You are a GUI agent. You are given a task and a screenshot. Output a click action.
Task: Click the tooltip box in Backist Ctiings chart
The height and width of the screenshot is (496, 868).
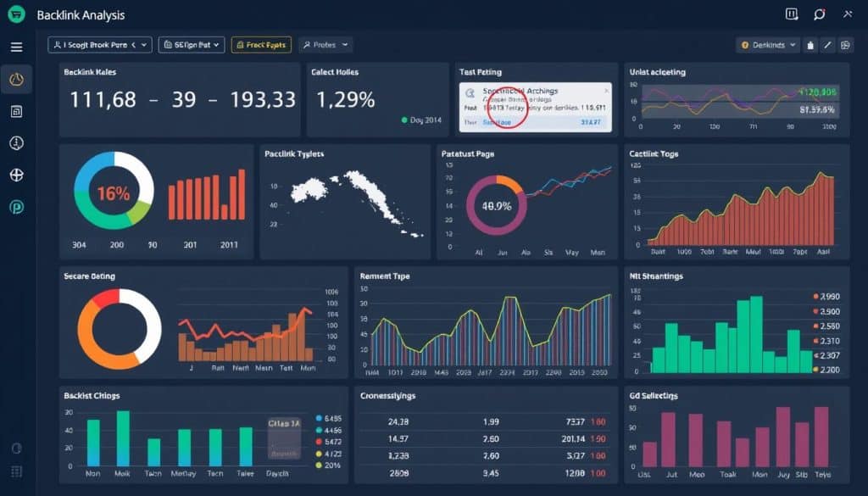tap(284, 438)
